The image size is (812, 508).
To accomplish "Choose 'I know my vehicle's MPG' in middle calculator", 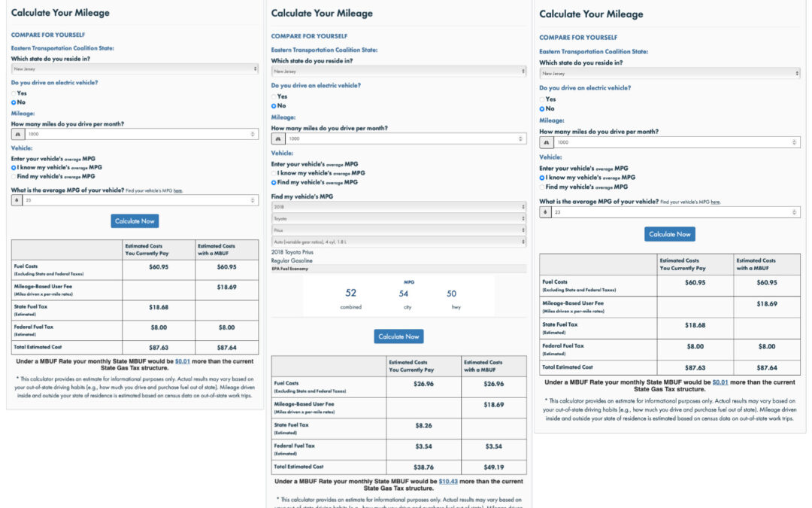I will [x=274, y=173].
